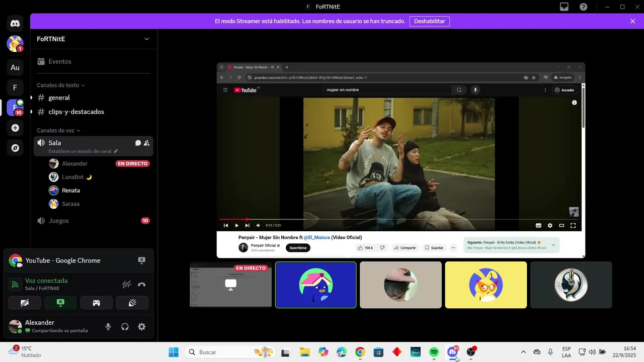Click the YouTube logo in the shared stream
644x362 pixels.
(246, 90)
